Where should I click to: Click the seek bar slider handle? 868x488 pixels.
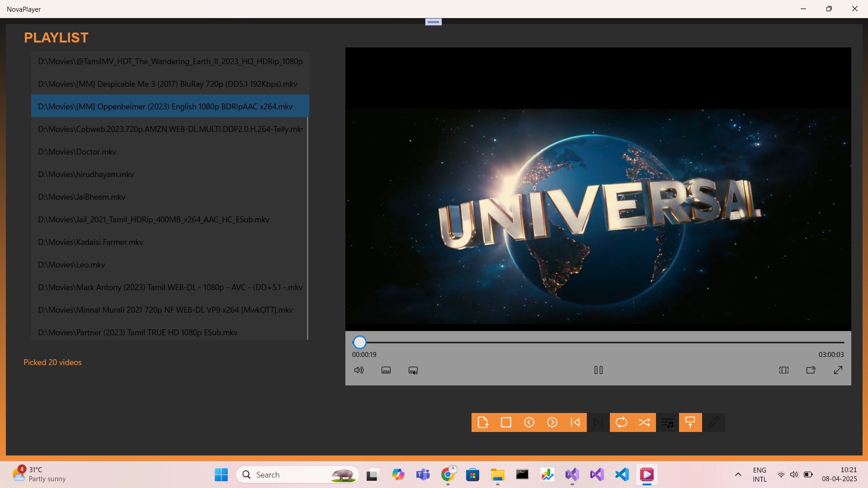(x=359, y=342)
